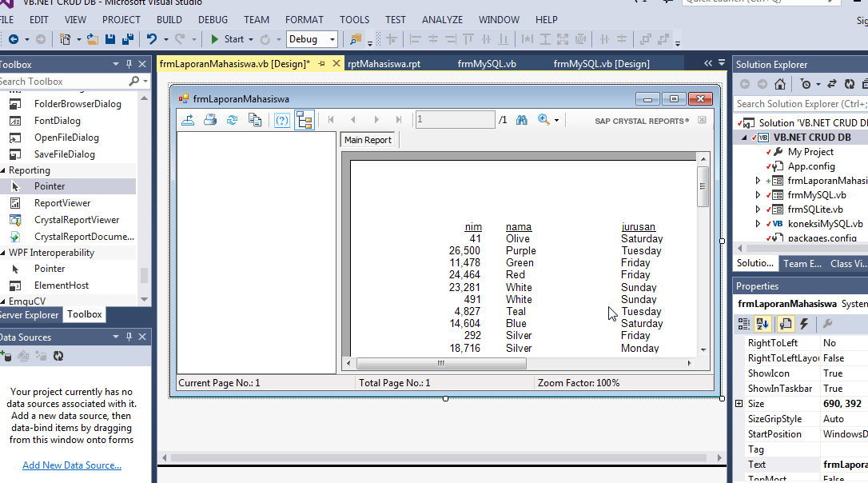Switch to Server Explorer tab

(x=29, y=314)
